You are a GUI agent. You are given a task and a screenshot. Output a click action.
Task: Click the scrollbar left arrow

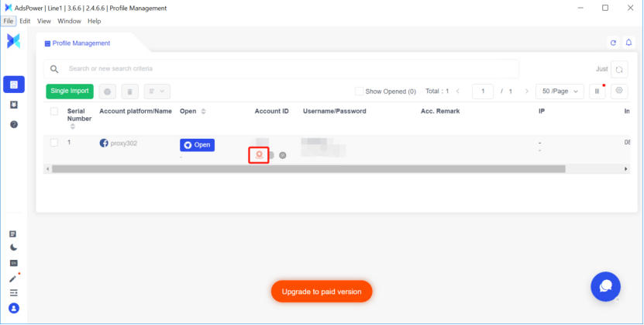47,169
